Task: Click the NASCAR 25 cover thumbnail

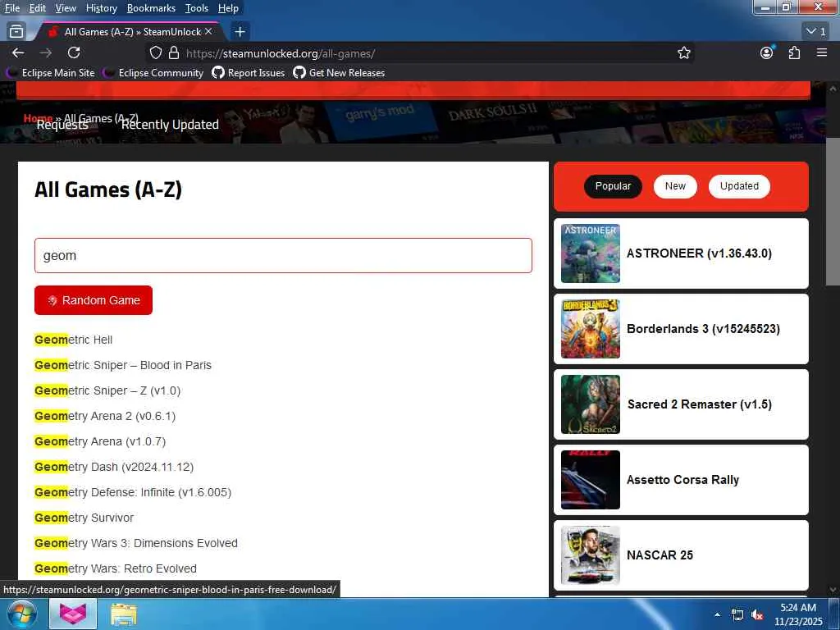Action: click(591, 555)
